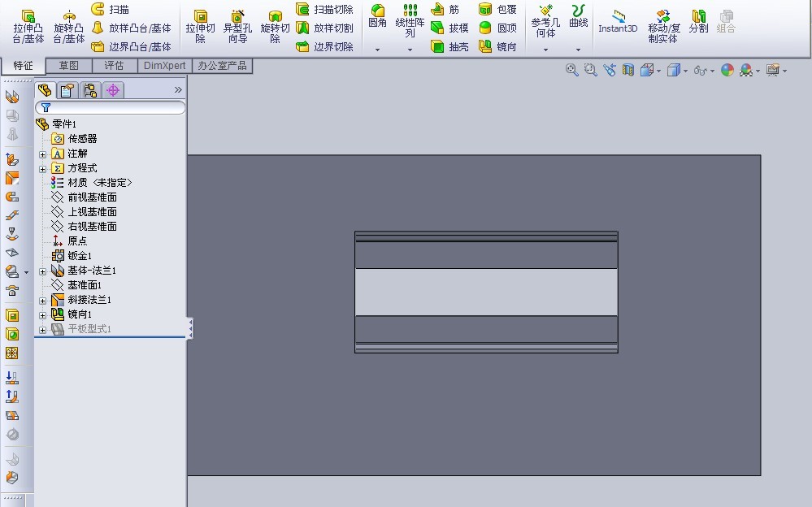Open the Corners tool dropdown arrow in left toolbar
This screenshot has width=812, height=507.
tap(26, 272)
